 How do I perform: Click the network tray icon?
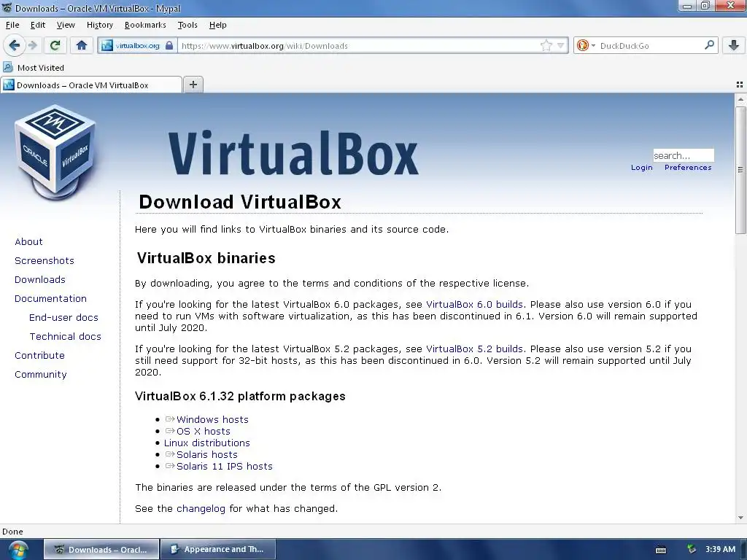pyautogui.click(x=692, y=549)
